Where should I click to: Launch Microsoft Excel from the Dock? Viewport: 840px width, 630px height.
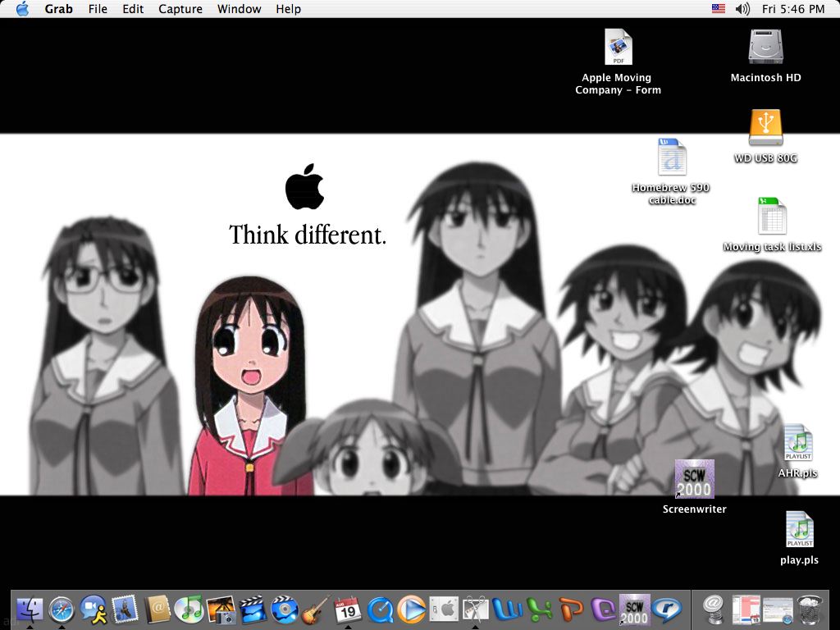coord(539,609)
